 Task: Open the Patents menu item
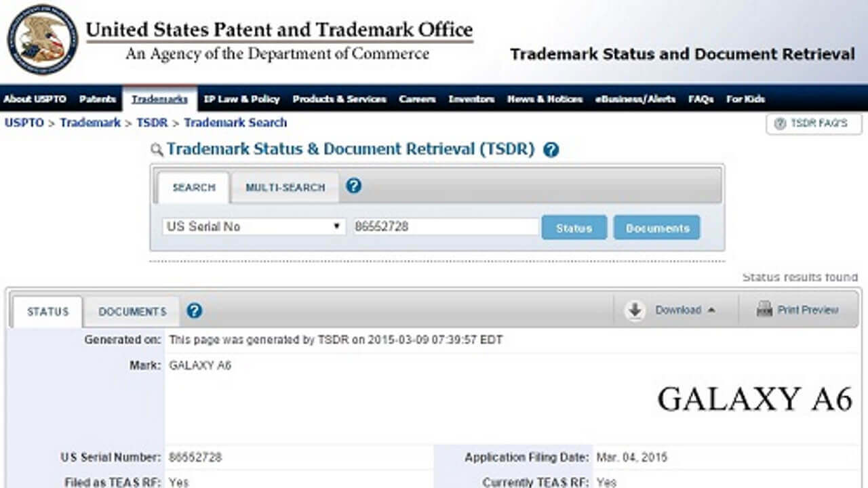point(98,99)
